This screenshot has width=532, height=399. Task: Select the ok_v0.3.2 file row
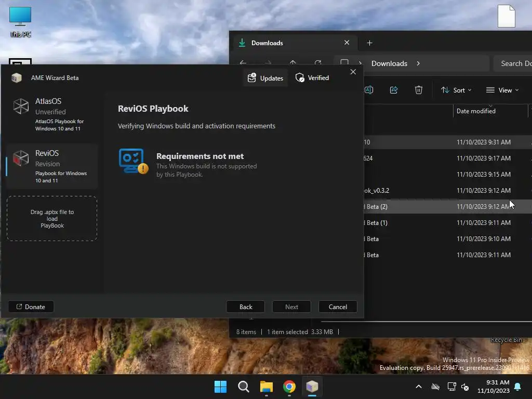pyautogui.click(x=448, y=191)
